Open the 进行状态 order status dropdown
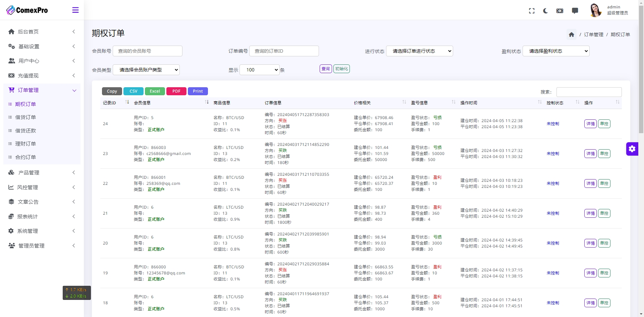 point(419,51)
